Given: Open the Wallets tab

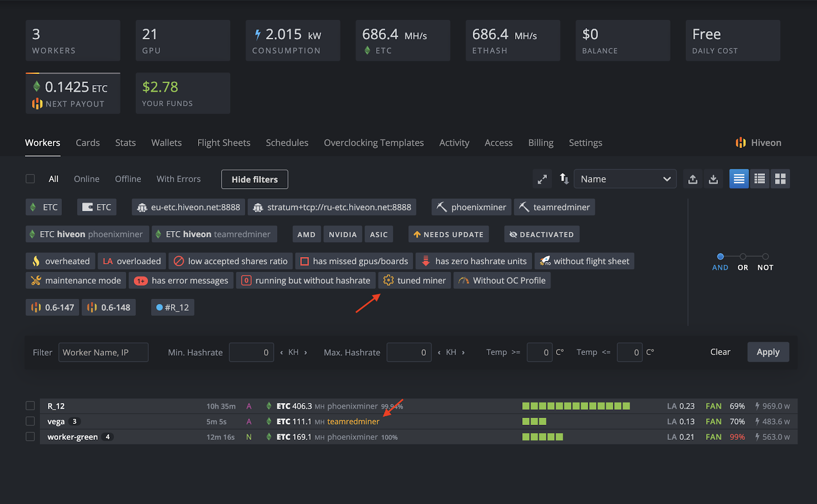Looking at the screenshot, I should point(166,143).
